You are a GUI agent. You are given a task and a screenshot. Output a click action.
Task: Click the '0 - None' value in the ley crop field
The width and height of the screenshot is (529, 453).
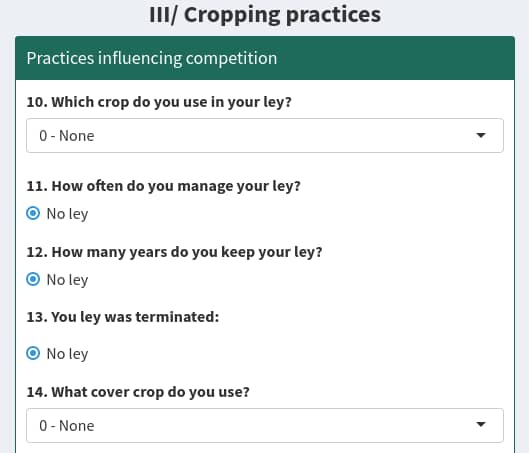click(67, 136)
